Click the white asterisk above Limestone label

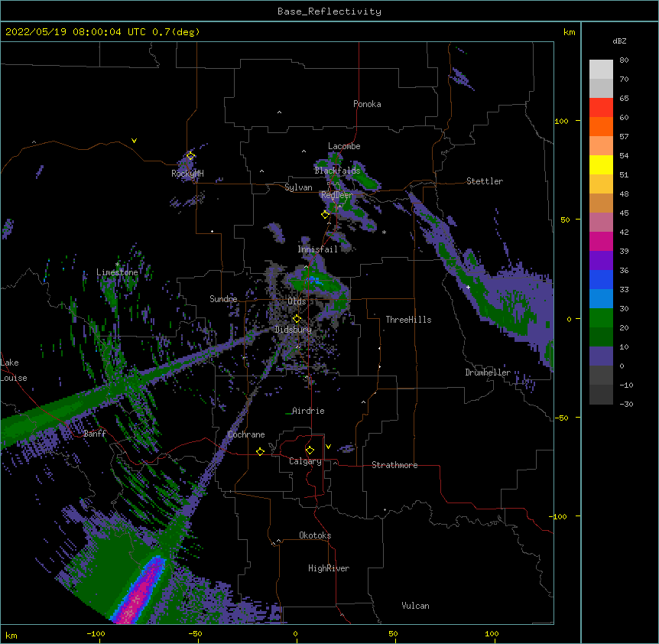pos(117,265)
